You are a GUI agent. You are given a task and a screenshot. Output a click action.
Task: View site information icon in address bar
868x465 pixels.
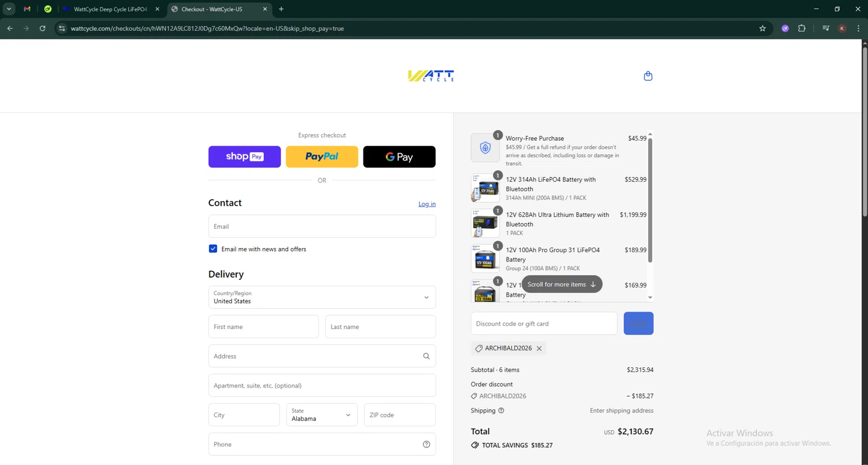[62, 28]
